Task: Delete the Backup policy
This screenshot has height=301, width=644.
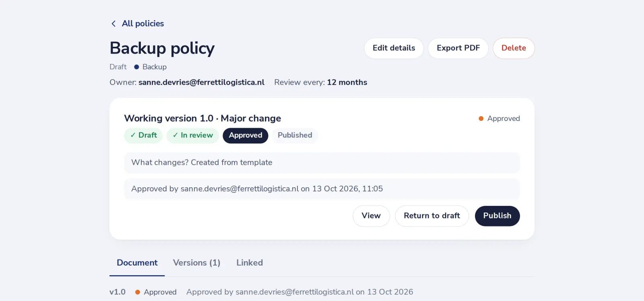Action: point(514,48)
